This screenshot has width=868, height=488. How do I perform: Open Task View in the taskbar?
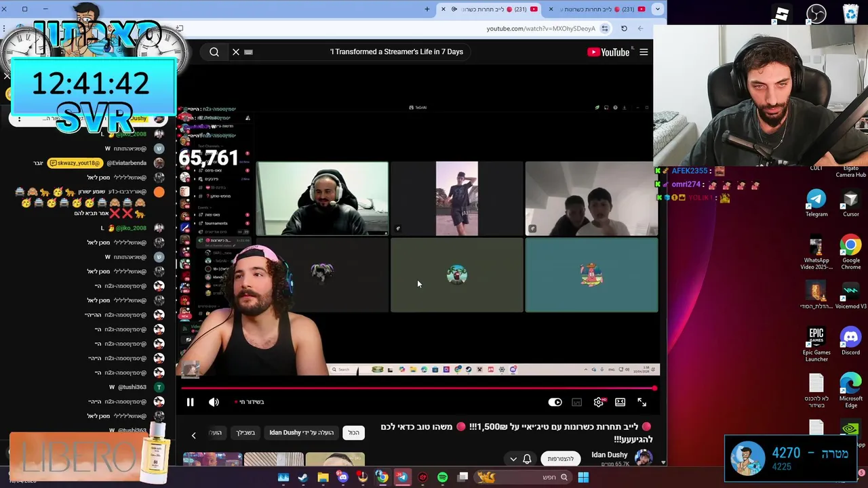tap(462, 477)
